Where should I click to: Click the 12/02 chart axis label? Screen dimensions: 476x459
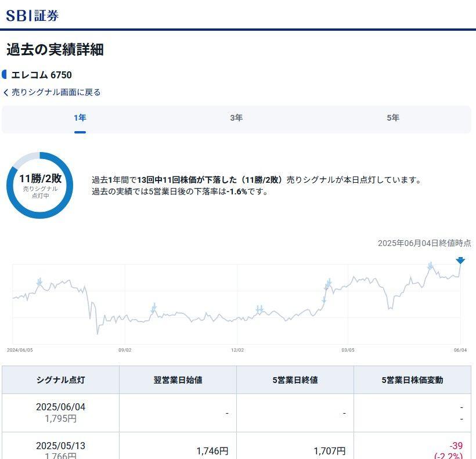[x=237, y=350]
